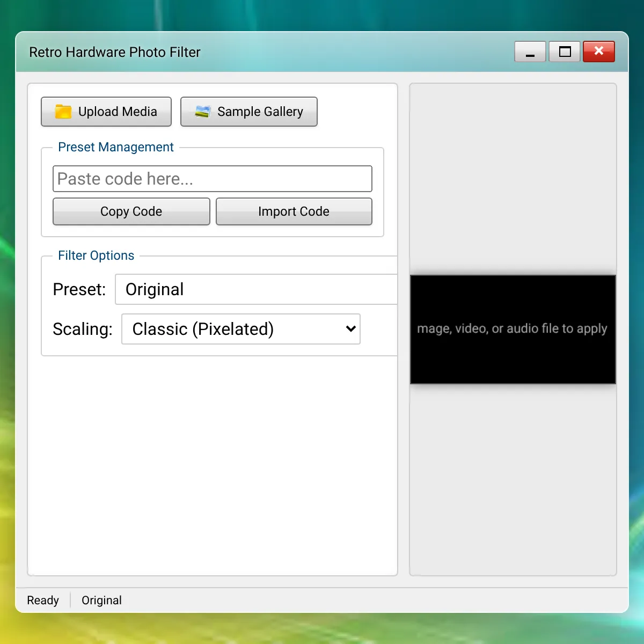Click the Ready status bar text
Image resolution: width=644 pixels, height=644 pixels.
[x=43, y=600]
